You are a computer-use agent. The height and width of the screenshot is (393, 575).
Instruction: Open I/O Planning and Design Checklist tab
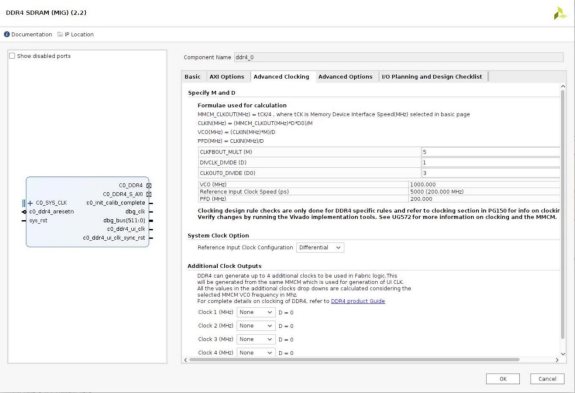[x=432, y=77]
